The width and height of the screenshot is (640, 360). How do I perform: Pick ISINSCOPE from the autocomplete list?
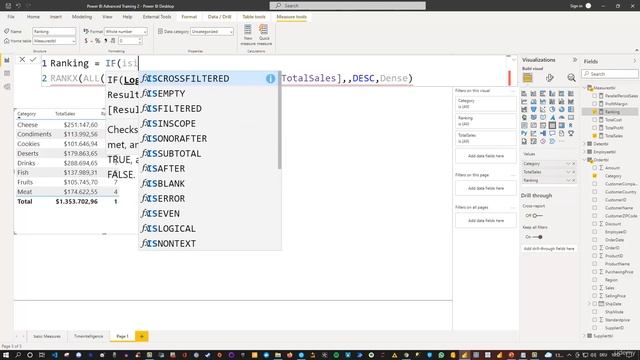pyautogui.click(x=209, y=124)
